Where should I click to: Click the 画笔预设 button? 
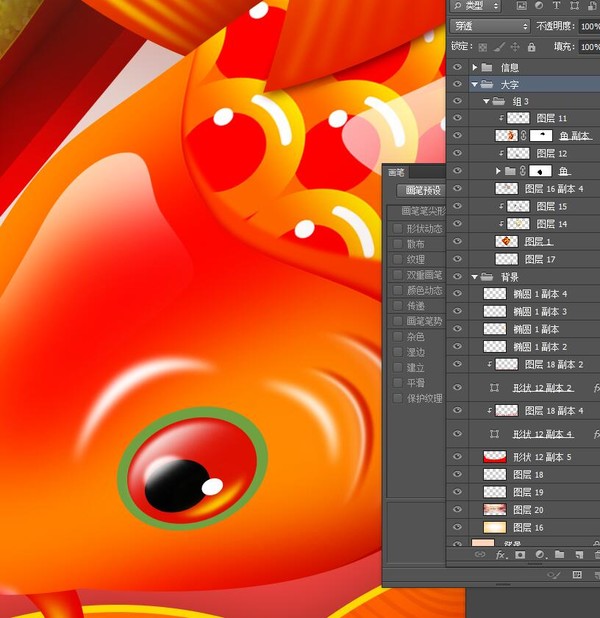point(421,191)
